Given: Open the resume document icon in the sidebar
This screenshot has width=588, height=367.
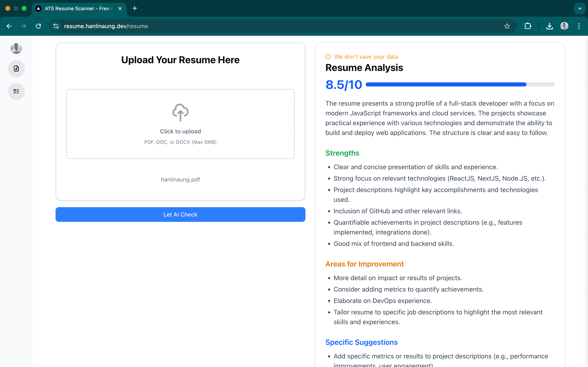Looking at the screenshot, I should click(16, 69).
